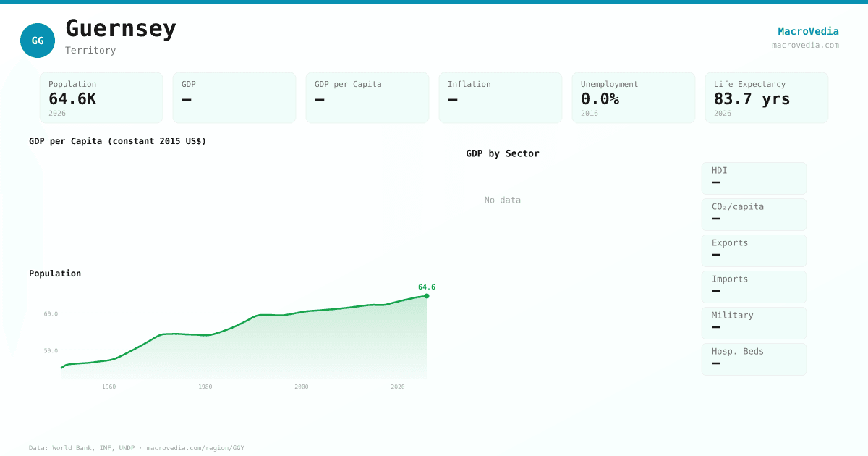
Task: Click the Guernsey page title
Action: [121, 29]
